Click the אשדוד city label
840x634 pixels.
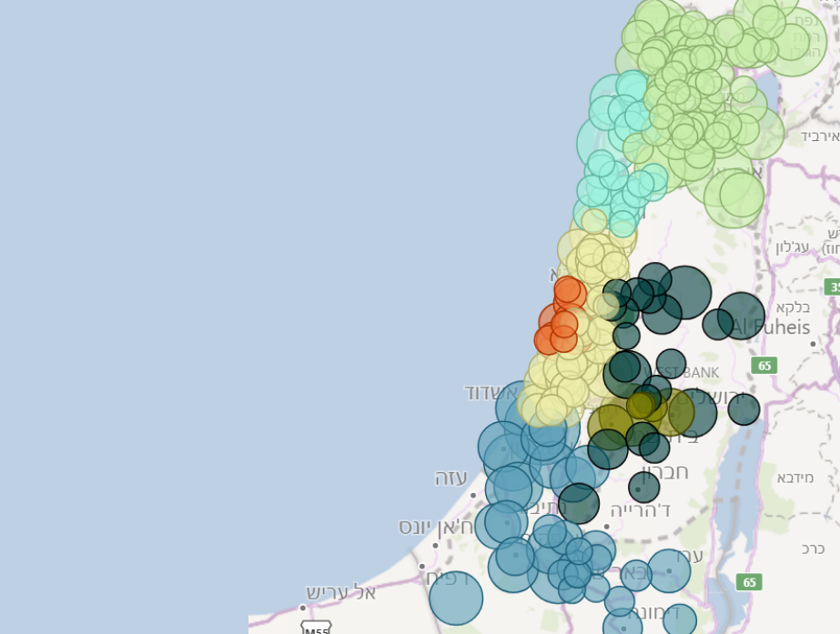click(x=489, y=393)
